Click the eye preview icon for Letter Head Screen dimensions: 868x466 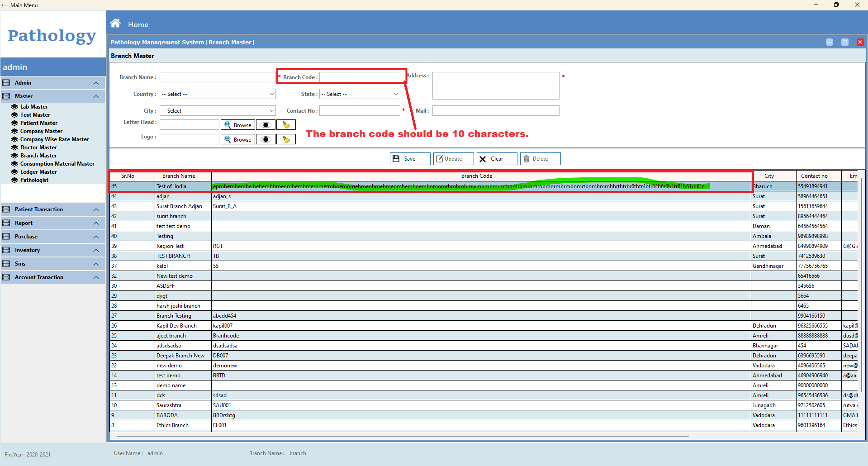(x=266, y=125)
